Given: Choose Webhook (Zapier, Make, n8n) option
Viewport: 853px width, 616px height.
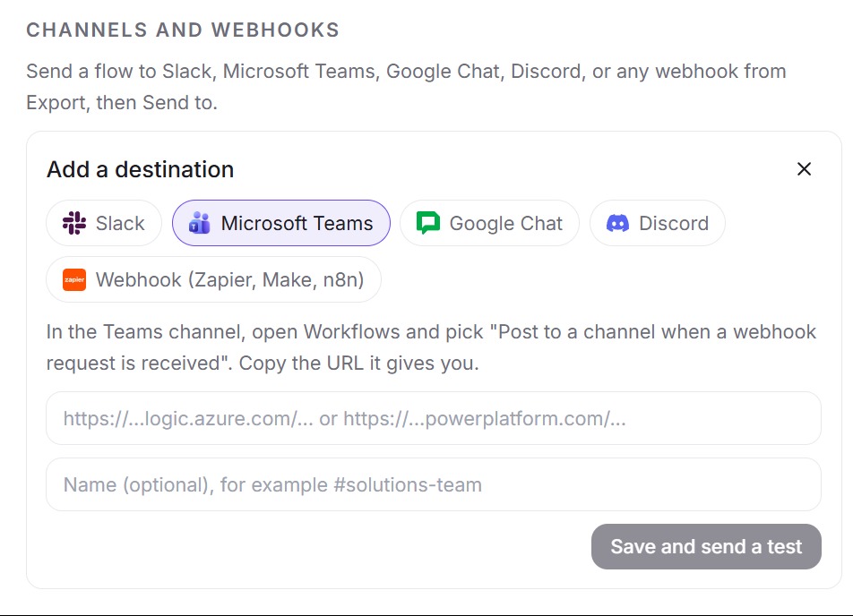Looking at the screenshot, I should pyautogui.click(x=214, y=279).
